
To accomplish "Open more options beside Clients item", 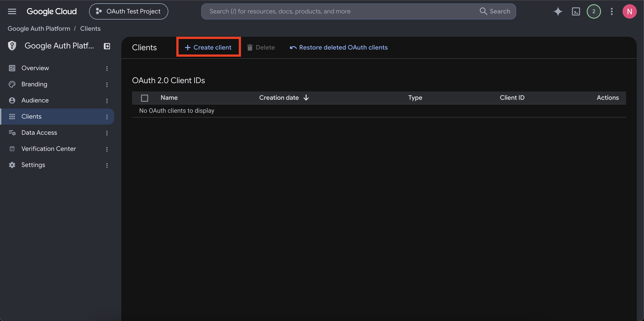I will (107, 117).
